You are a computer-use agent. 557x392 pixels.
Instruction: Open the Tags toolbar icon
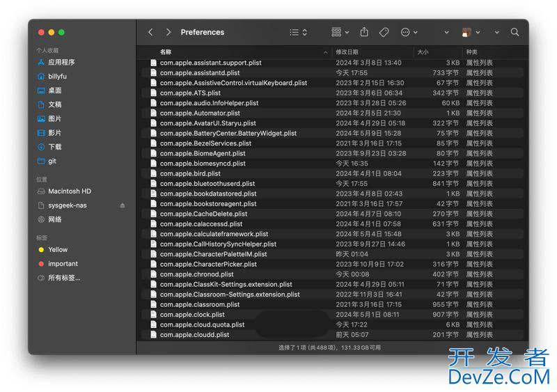tap(384, 32)
